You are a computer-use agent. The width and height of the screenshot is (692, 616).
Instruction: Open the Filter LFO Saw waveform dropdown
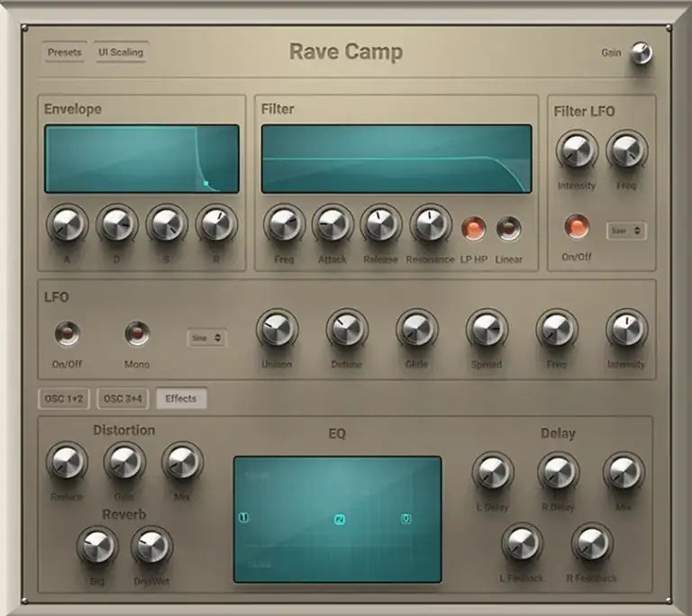point(626,231)
